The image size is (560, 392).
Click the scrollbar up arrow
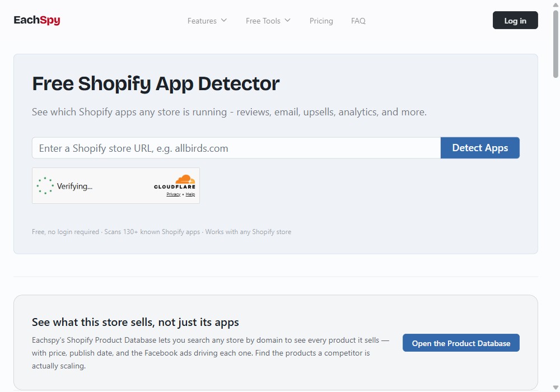(x=556, y=4)
